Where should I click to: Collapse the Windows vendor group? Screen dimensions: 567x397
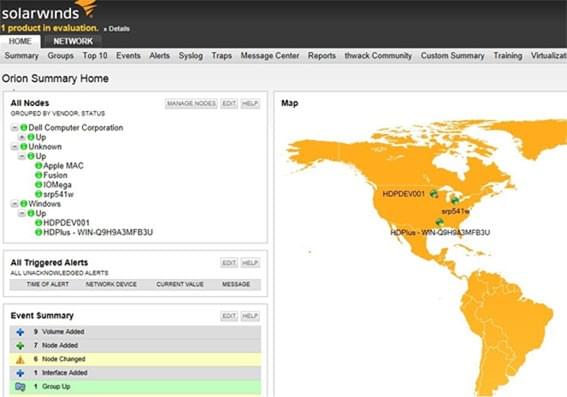click(14, 204)
